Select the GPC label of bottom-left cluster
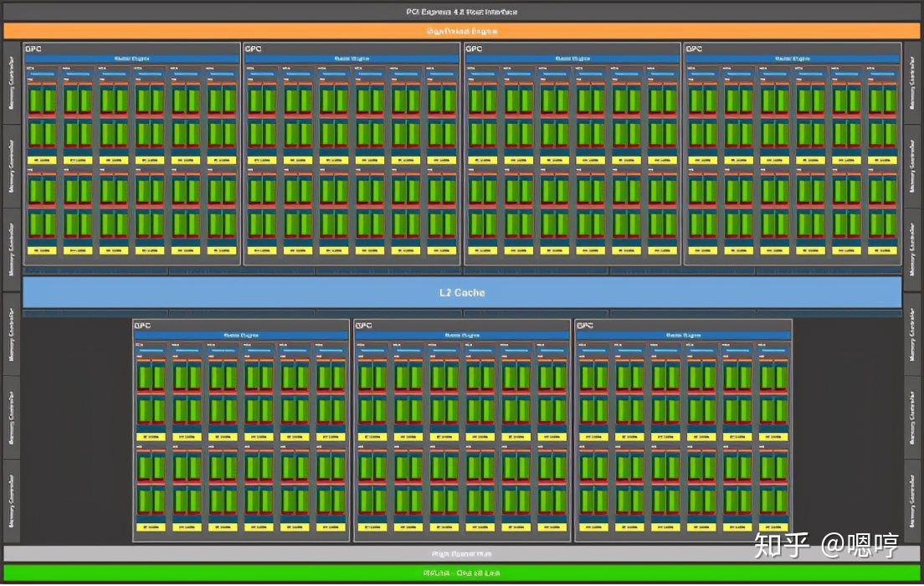The width and height of the screenshot is (924, 586). pyautogui.click(x=142, y=326)
